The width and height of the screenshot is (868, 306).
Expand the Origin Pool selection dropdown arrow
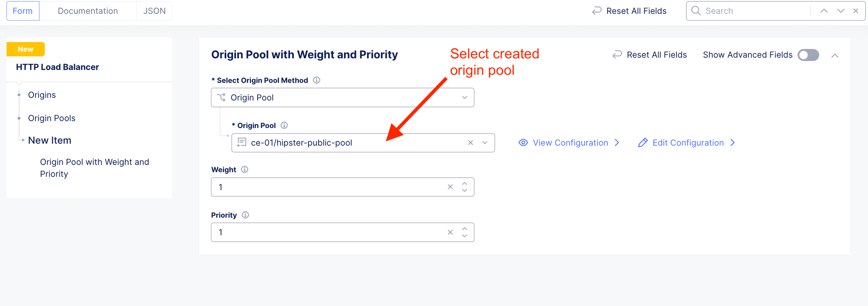pyautogui.click(x=485, y=143)
